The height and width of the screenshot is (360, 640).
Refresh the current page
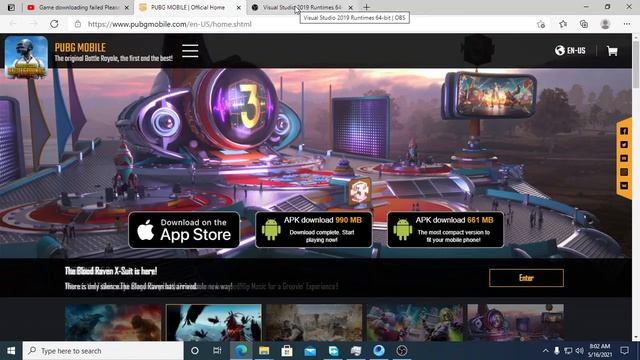(54, 24)
